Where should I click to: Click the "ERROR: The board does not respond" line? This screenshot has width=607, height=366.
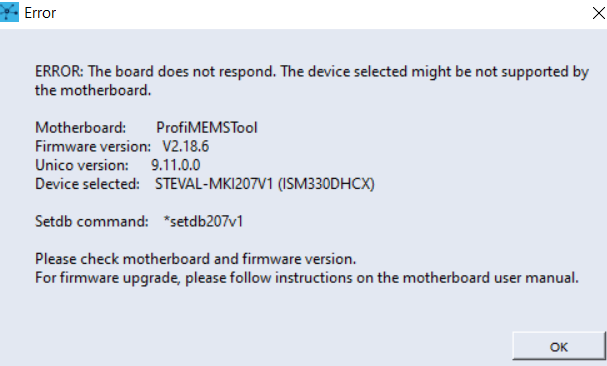312,72
